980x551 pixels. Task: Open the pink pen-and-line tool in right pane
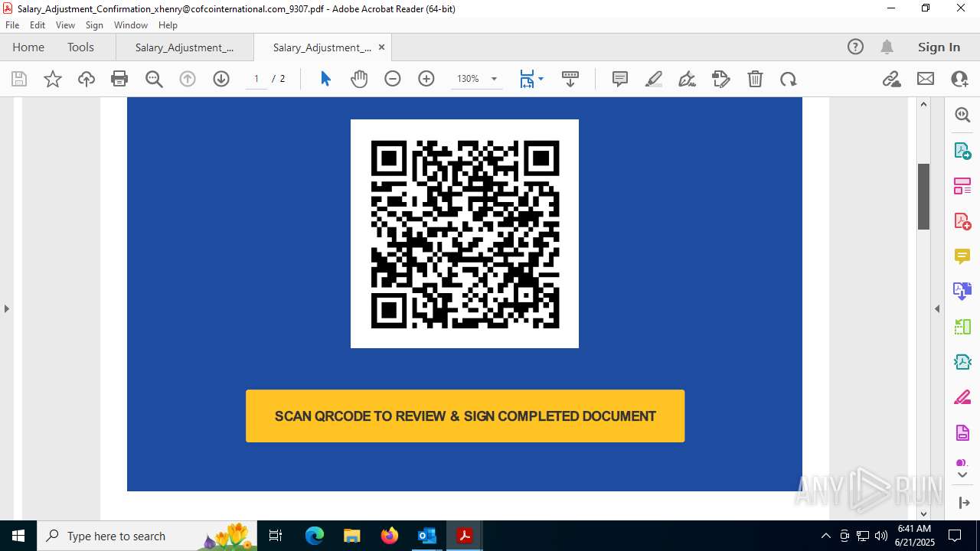coord(962,397)
